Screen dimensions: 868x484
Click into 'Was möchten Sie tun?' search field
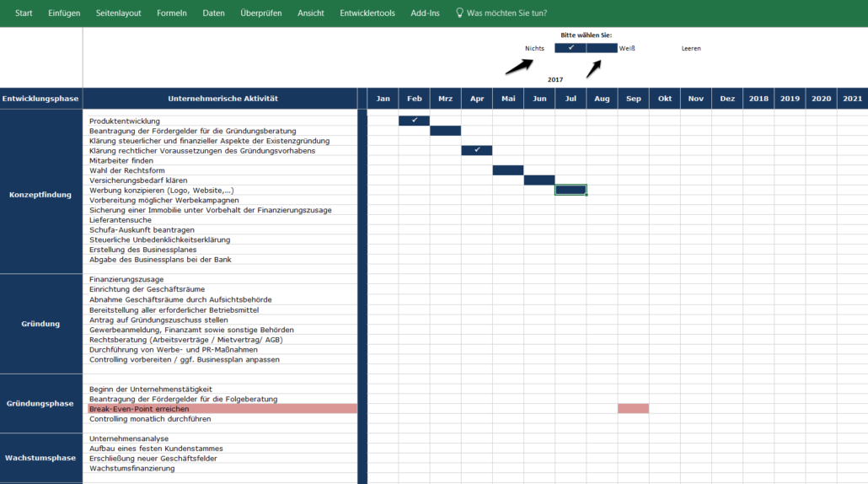click(506, 13)
